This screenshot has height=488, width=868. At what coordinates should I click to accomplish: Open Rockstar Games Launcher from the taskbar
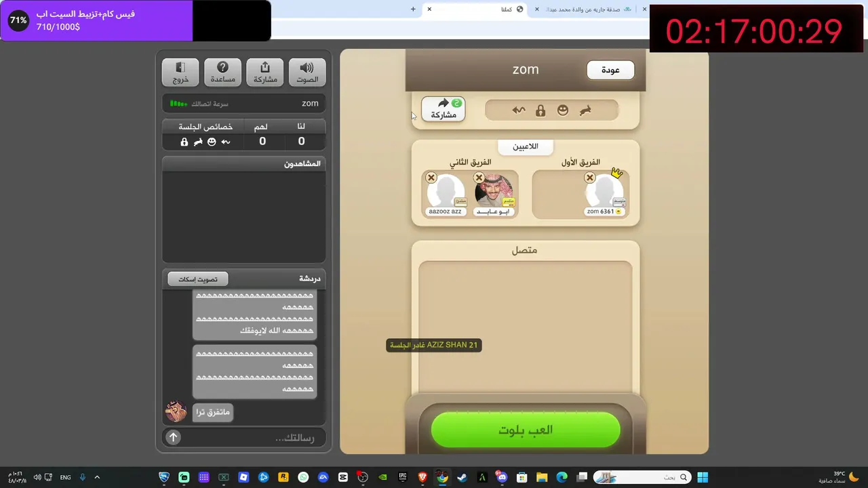pos(283,477)
